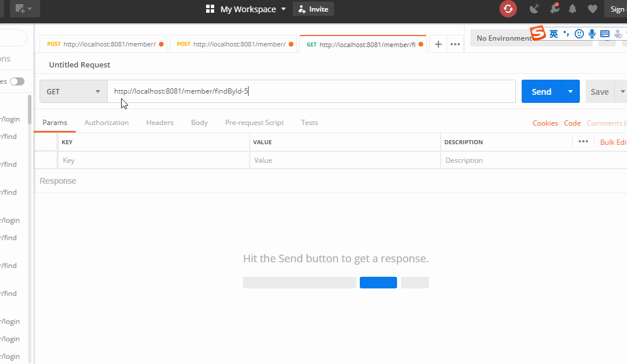
Task: Click the IME punctuation icon
Action: (566, 34)
